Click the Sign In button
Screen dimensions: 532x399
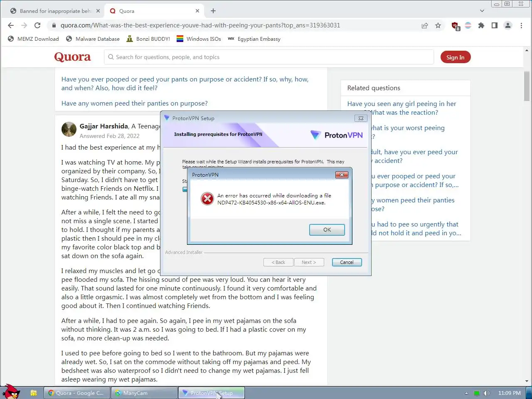tap(456, 57)
